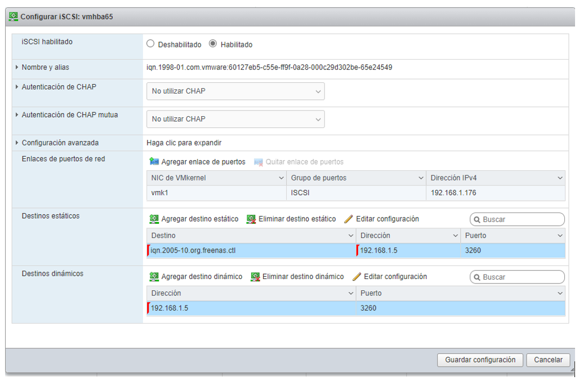Click the Eliminar destino estático icon
Screen dimensions: 588x385
pos(251,219)
